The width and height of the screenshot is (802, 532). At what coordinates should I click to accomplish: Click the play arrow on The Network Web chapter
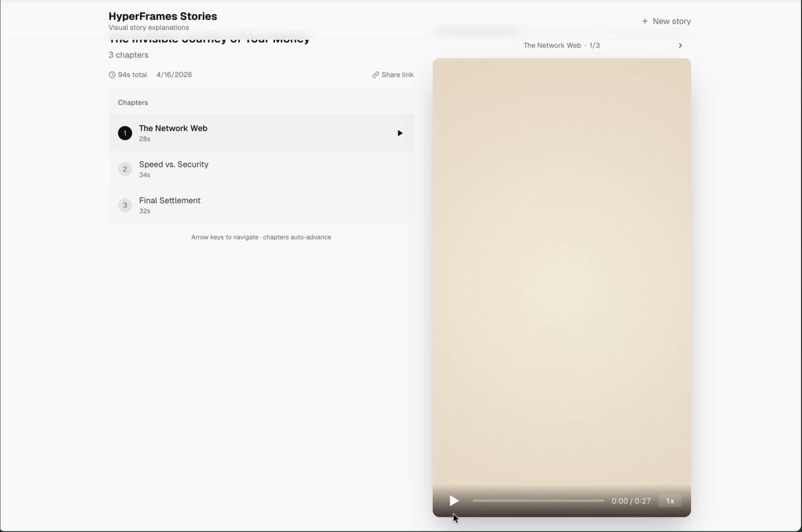tap(400, 134)
